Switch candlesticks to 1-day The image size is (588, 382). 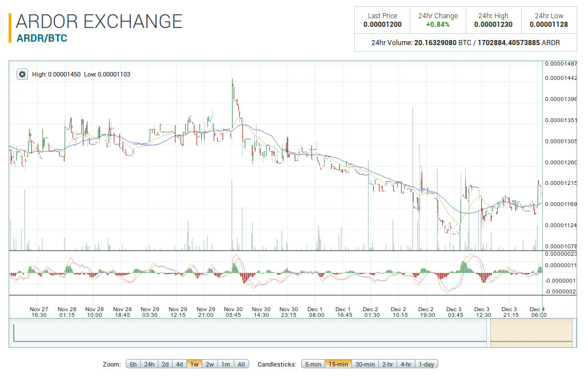pos(426,364)
